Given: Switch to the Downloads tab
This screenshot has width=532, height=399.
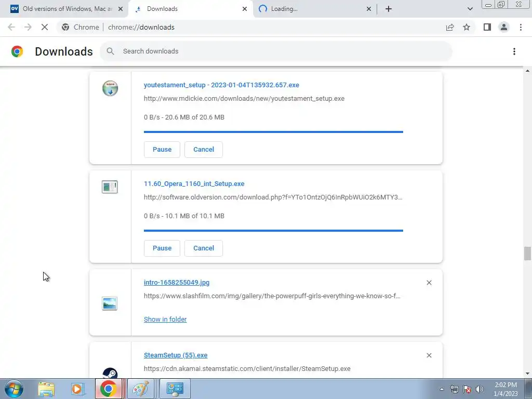Looking at the screenshot, I should click(191, 9).
